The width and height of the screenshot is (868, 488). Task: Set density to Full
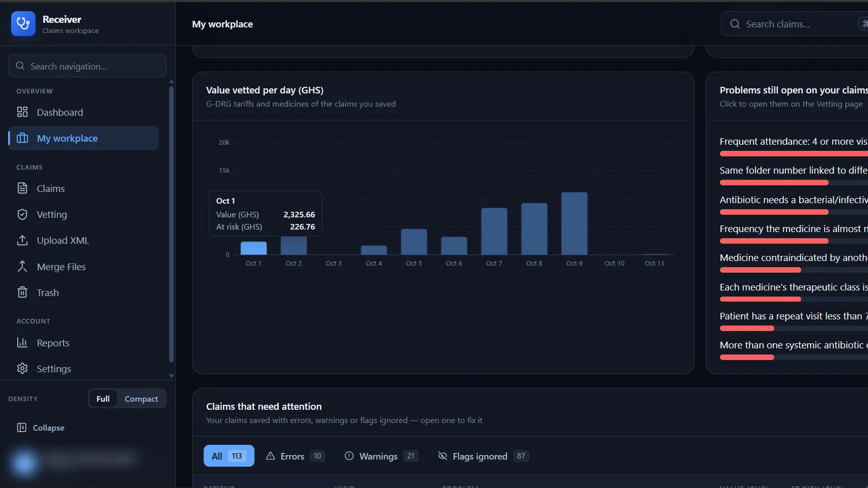[103, 399]
